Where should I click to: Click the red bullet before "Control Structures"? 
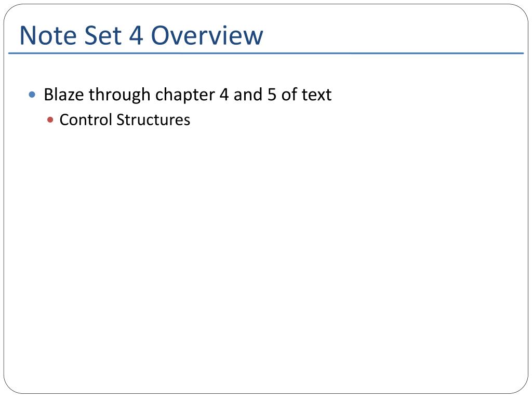(50, 120)
